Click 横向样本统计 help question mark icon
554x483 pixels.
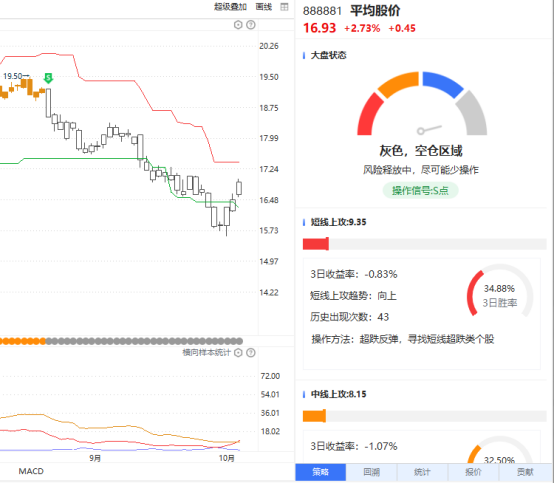tap(251, 352)
